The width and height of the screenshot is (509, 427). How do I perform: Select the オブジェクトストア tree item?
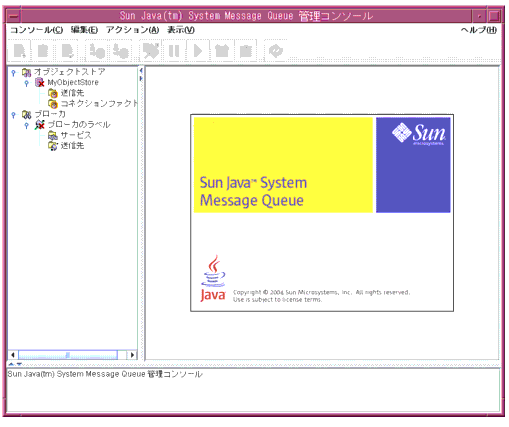point(69,72)
